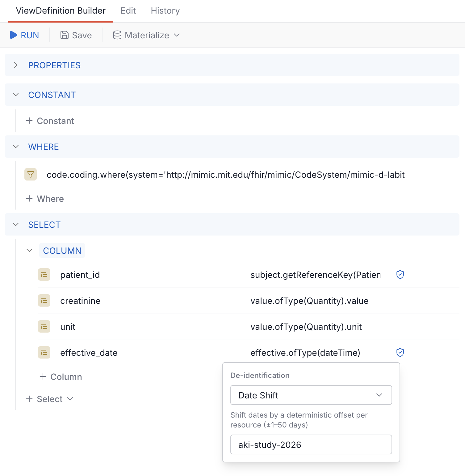Open de-identification shield on patient_id row
Screen dimensions: 465x476
(400, 274)
